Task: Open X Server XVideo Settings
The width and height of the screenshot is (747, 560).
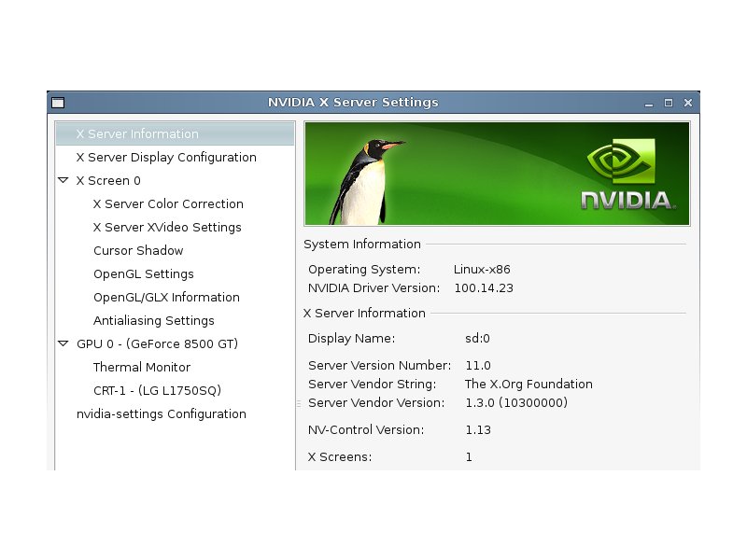Action: click(167, 227)
